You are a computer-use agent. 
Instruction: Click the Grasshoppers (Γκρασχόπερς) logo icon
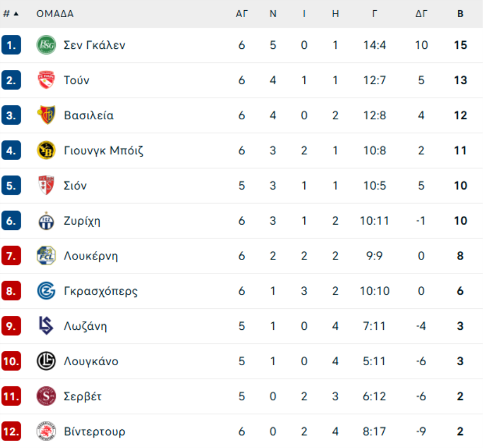pos(46,291)
